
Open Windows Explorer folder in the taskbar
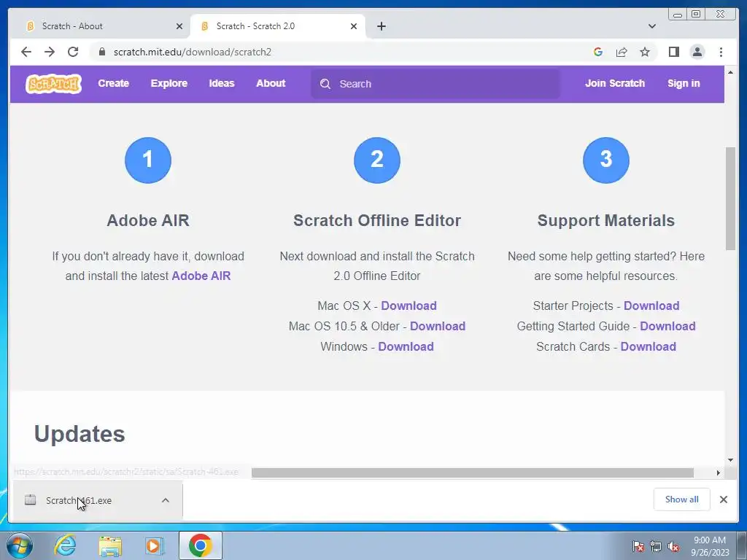[x=110, y=545]
